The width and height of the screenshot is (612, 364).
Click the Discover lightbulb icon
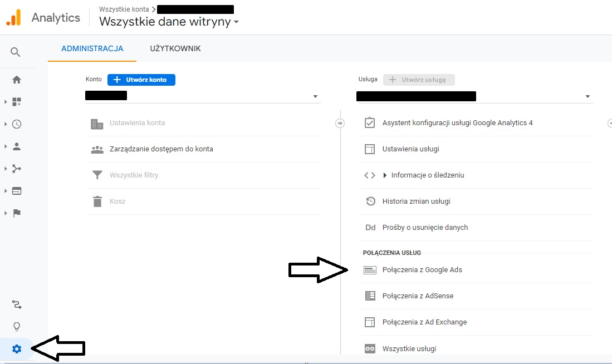[17, 326]
